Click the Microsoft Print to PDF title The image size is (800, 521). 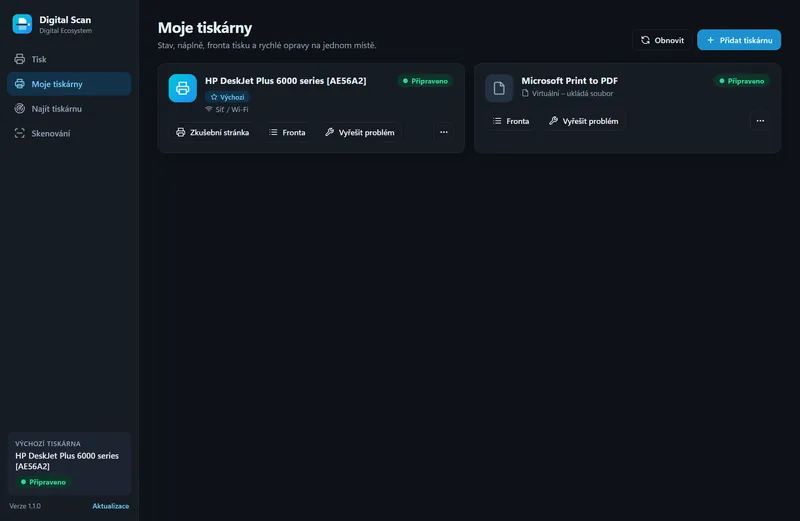click(x=569, y=81)
